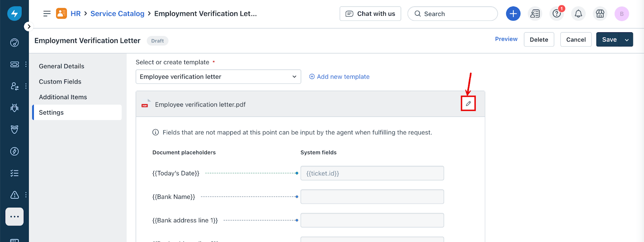The width and height of the screenshot is (644, 242).
Task: Click the pencil edit icon for the PDF
Action: point(468,104)
